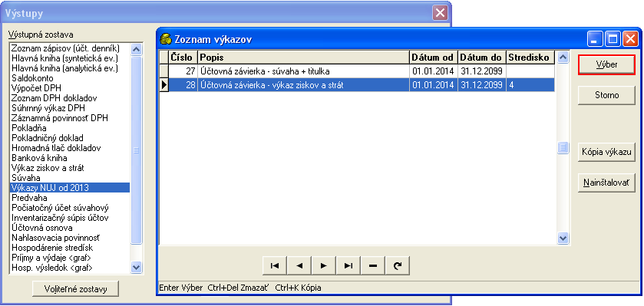The image size is (644, 306).
Task: Click scrollbar thumb of Výstupná zostava list
Action: [x=137, y=150]
